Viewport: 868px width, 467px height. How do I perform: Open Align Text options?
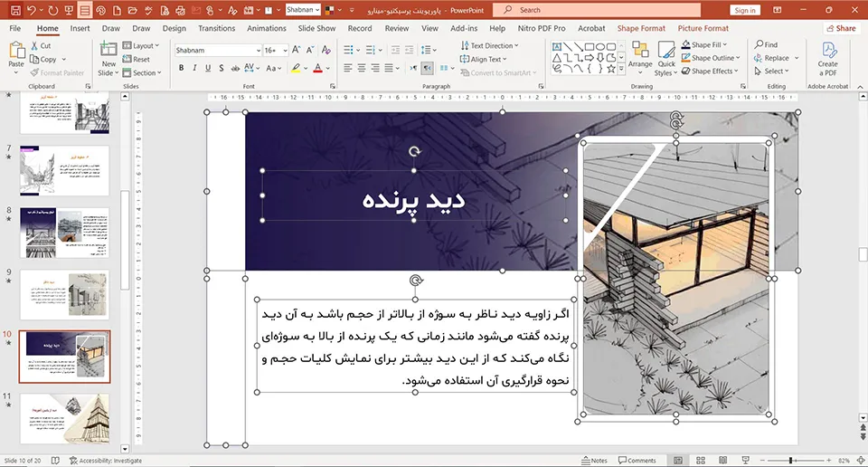click(x=483, y=59)
